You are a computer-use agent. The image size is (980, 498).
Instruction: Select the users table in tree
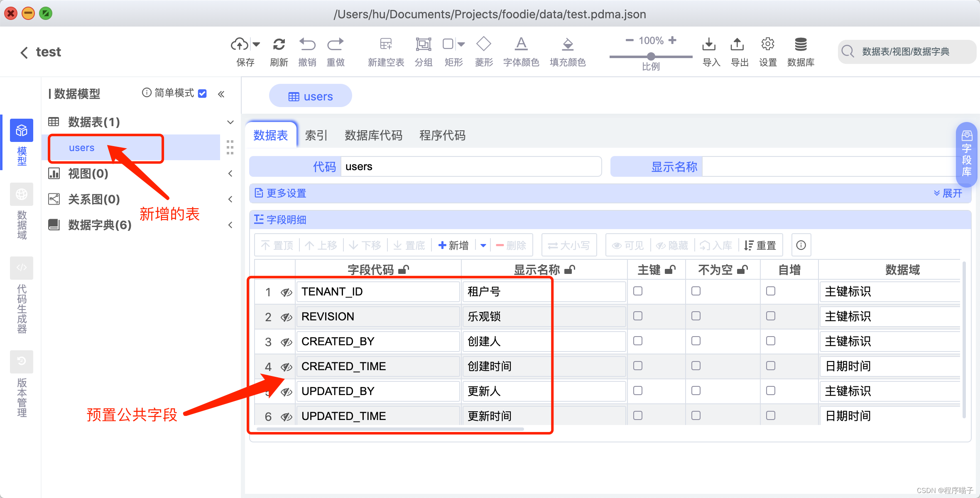[x=81, y=148]
